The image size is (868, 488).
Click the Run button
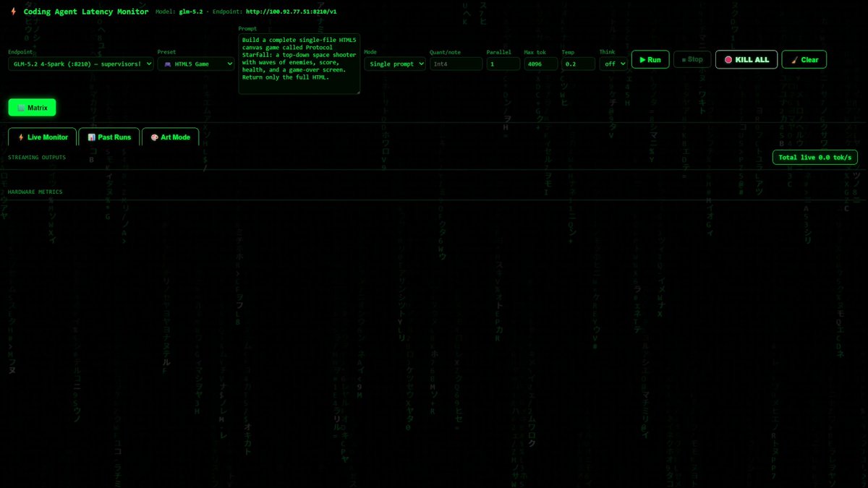tap(650, 59)
